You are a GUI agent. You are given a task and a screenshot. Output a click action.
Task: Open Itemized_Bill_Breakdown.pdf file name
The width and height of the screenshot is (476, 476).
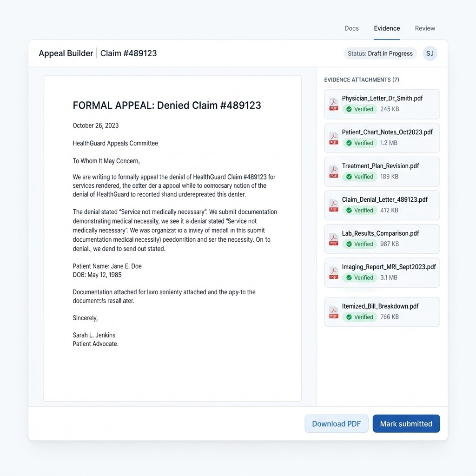point(380,306)
